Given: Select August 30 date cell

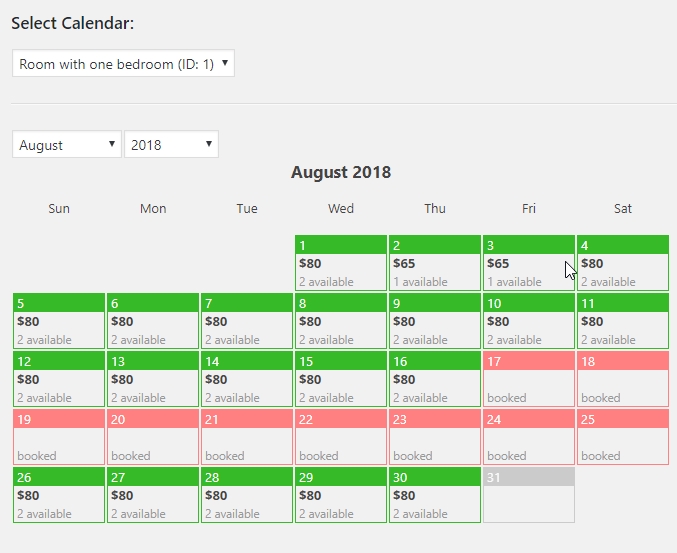Looking at the screenshot, I should [435, 495].
